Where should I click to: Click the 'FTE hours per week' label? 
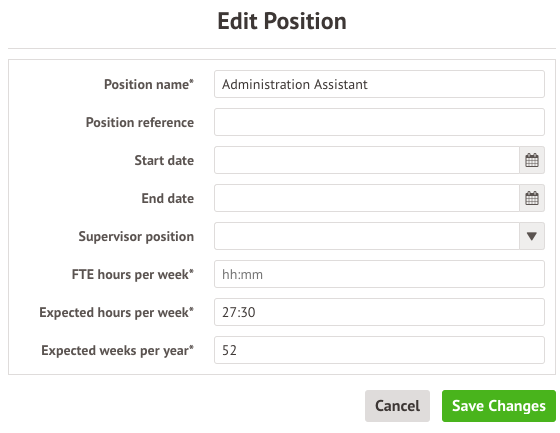[132, 274]
